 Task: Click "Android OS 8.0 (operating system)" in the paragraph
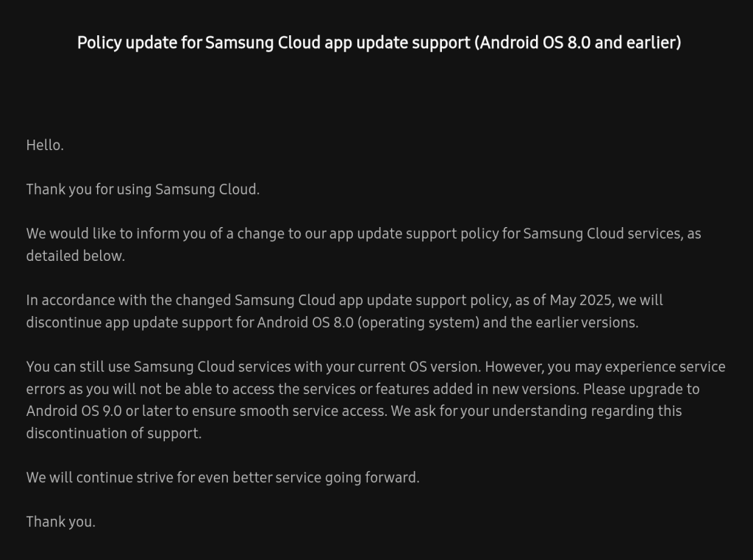368,323
